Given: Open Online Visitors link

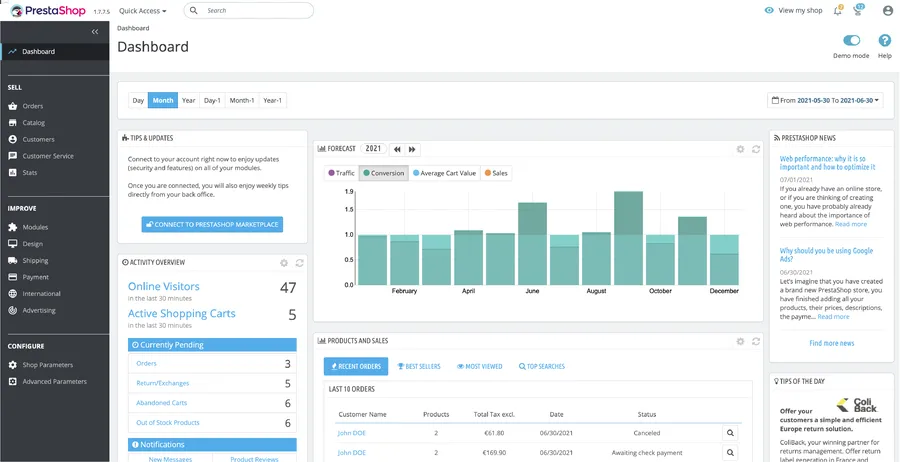Looking at the screenshot, I should [164, 286].
